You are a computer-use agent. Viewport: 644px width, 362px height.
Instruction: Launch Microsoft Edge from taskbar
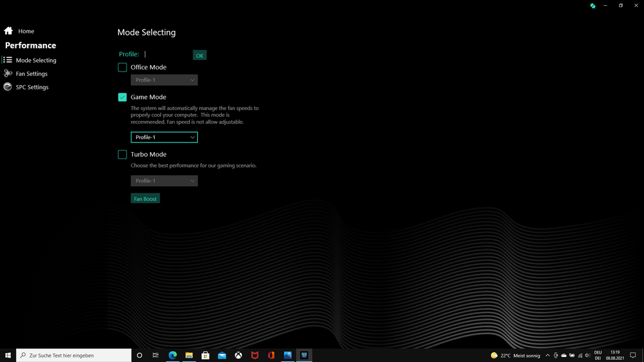pyautogui.click(x=173, y=355)
